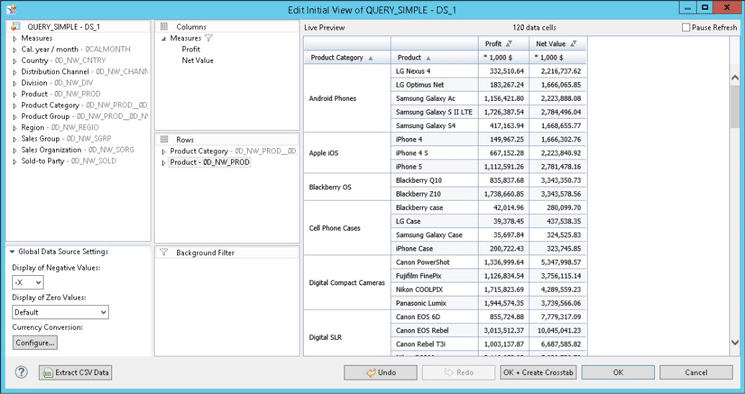Click the Blackberry OS category cell
The width and height of the screenshot is (745, 394).
click(347, 187)
